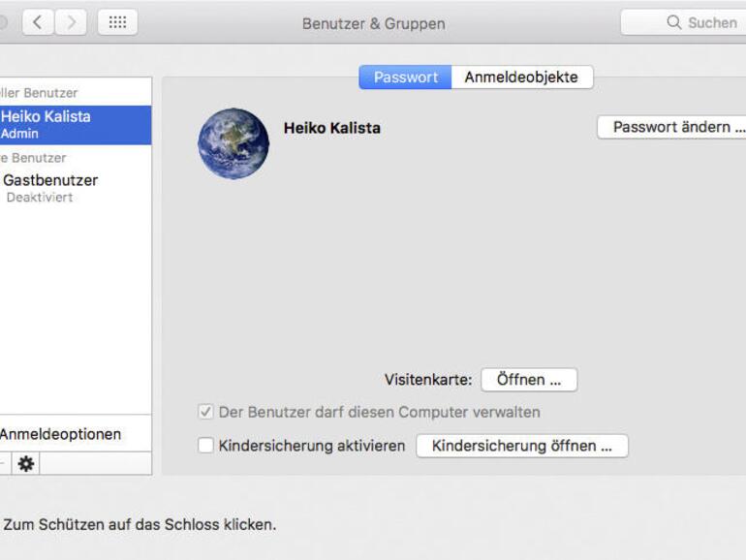Click the Deaktiviert status under Gastbenutzer
This screenshot has height=560, width=746.
(40, 198)
